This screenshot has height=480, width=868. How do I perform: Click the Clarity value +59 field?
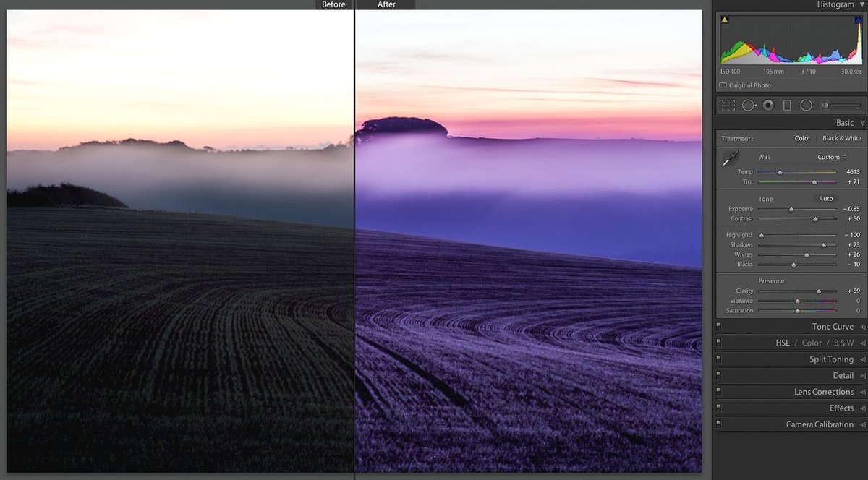854,291
